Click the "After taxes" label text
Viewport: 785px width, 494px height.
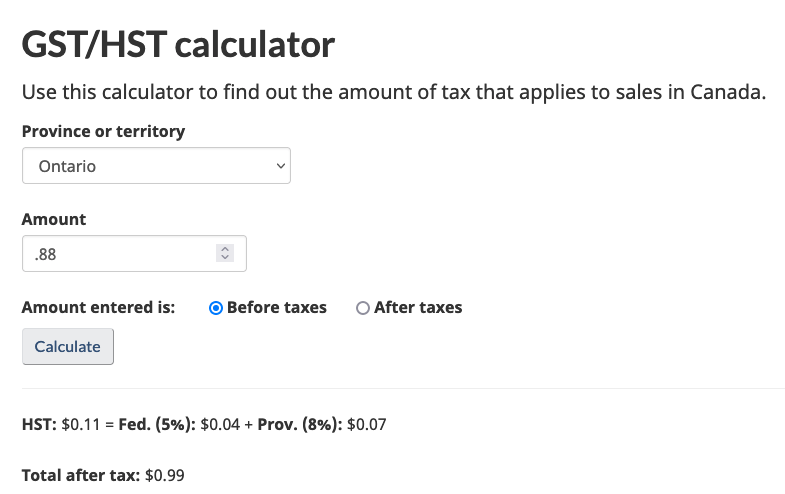(x=418, y=308)
